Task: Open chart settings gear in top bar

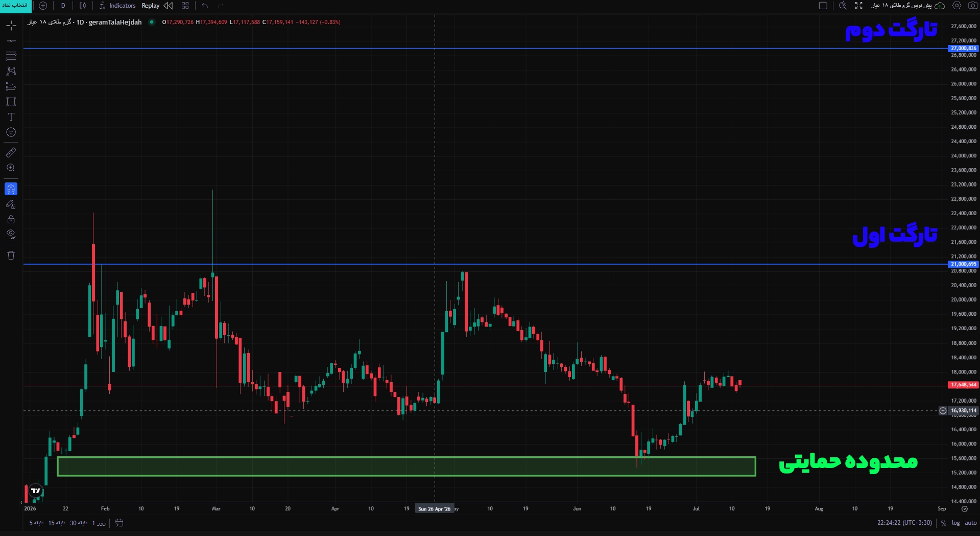Action: (957, 6)
